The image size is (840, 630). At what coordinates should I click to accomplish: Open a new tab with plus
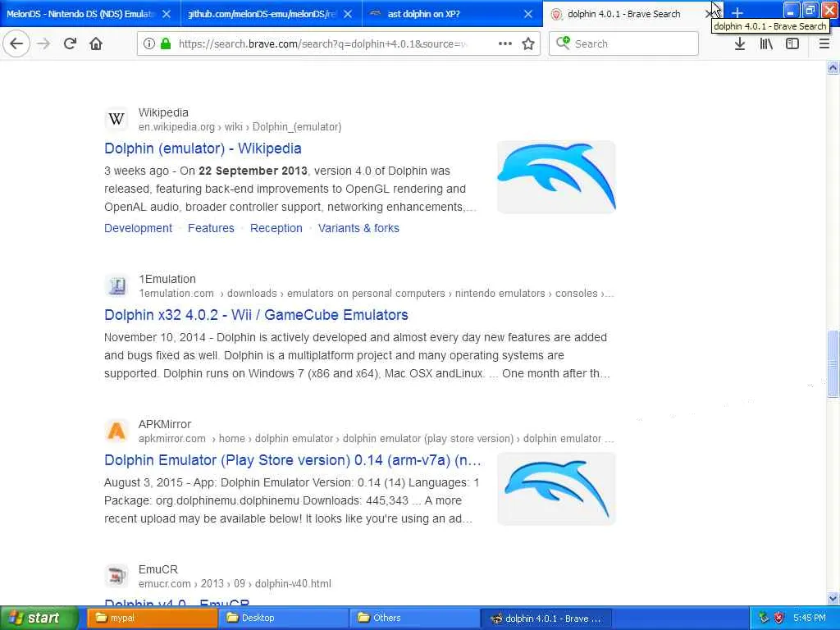click(x=737, y=13)
